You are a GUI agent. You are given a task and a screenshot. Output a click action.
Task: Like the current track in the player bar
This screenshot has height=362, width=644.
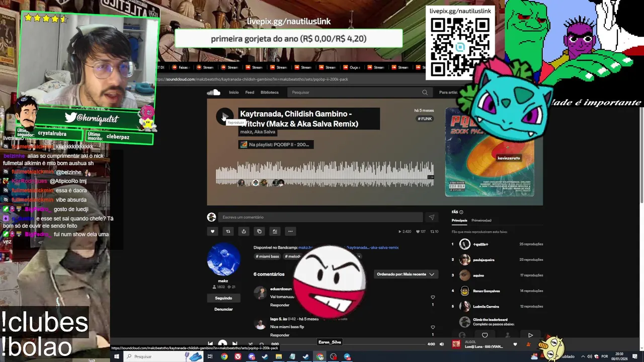click(x=515, y=344)
